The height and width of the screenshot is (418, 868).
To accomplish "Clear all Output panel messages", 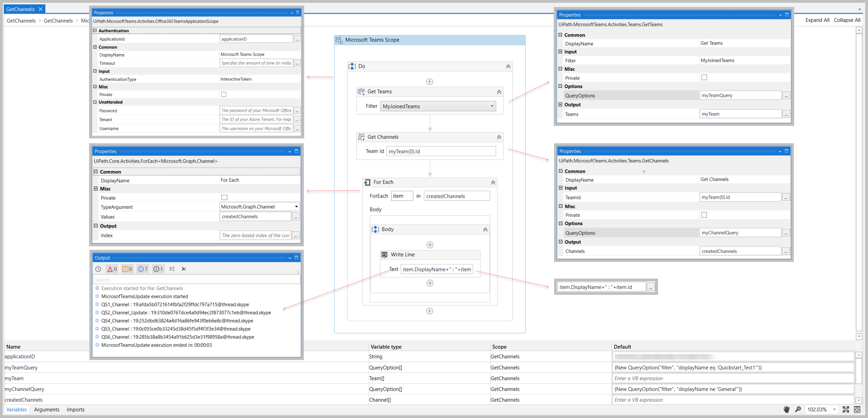I will point(184,269).
